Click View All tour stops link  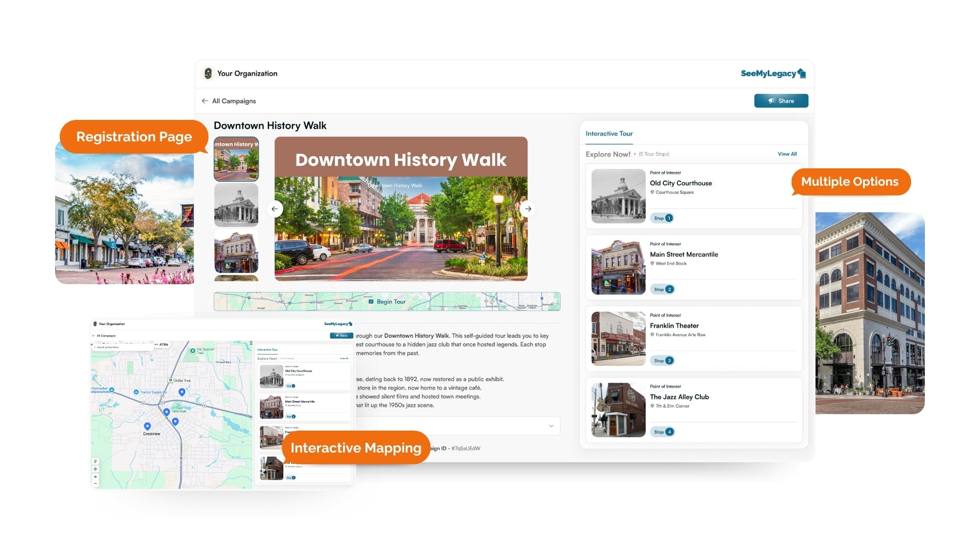[787, 154]
